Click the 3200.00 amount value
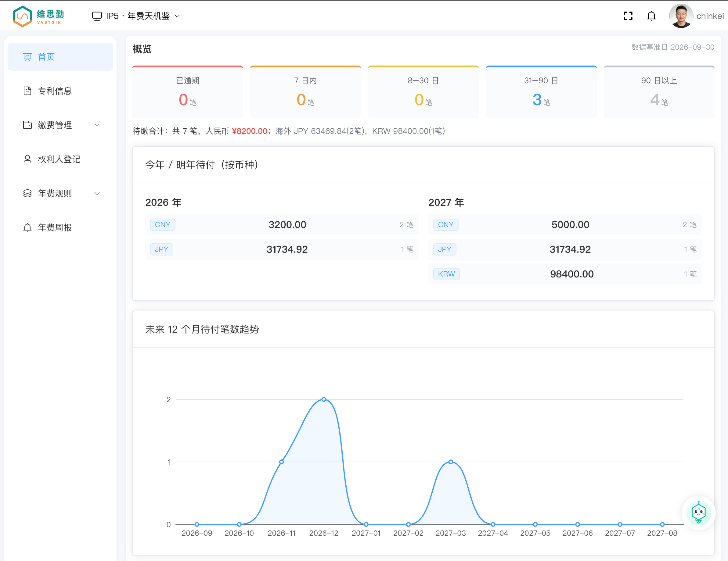Screen dimensions: 728x561 (287, 224)
